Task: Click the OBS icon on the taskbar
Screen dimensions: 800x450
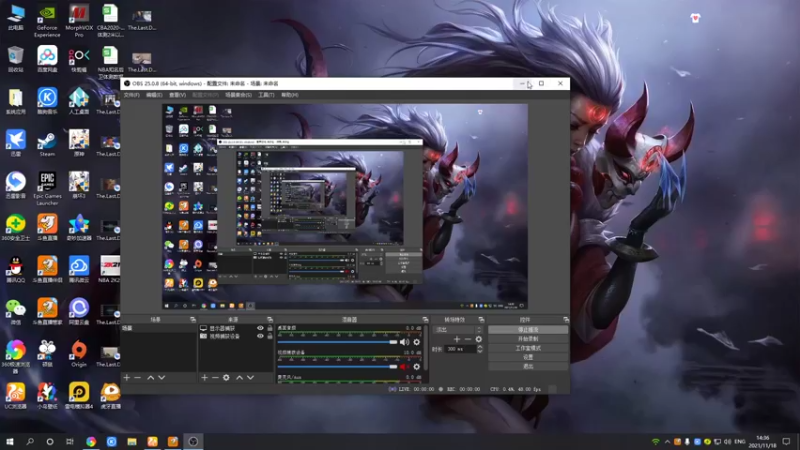Action: 193,442
